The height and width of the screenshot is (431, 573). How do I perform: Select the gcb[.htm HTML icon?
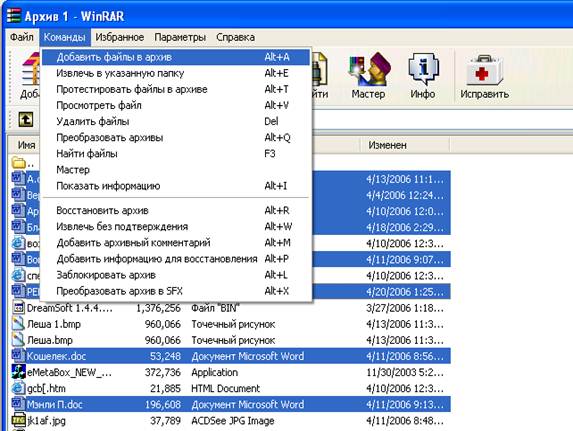point(18,388)
